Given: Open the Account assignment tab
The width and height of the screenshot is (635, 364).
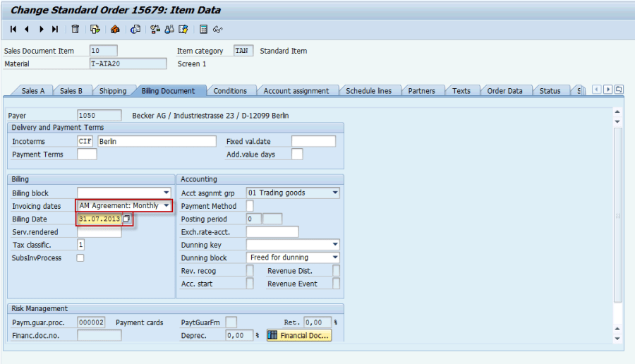Looking at the screenshot, I should coord(296,91).
